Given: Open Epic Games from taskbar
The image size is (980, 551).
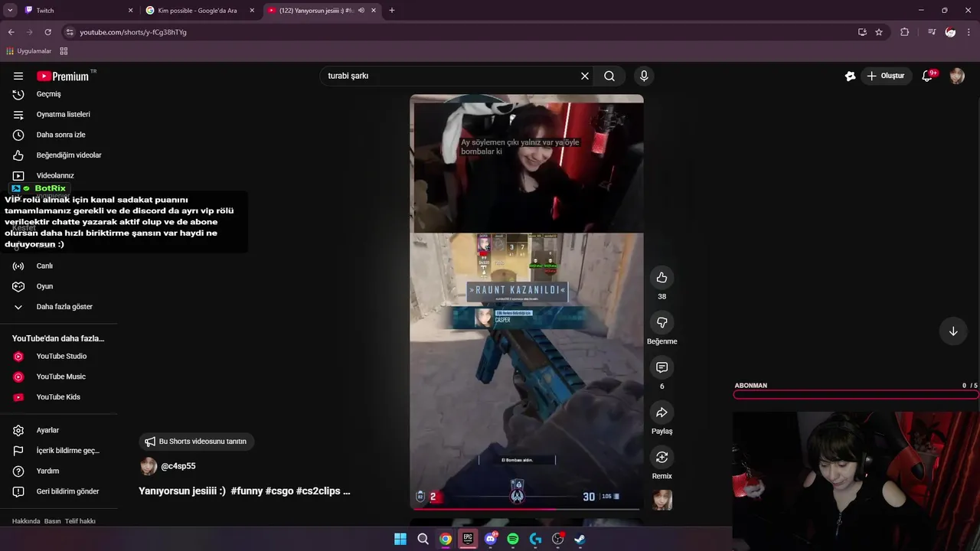Looking at the screenshot, I should coord(468,539).
